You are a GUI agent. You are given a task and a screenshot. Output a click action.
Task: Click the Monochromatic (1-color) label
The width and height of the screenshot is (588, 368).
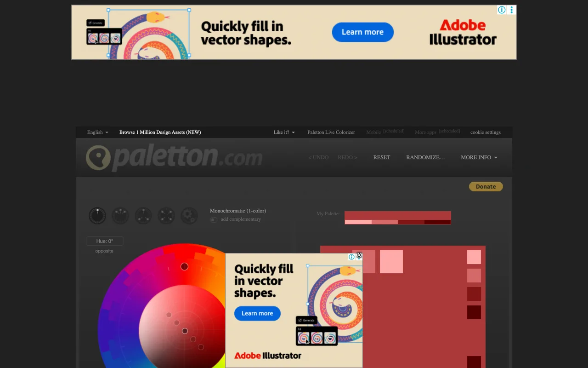tap(238, 211)
